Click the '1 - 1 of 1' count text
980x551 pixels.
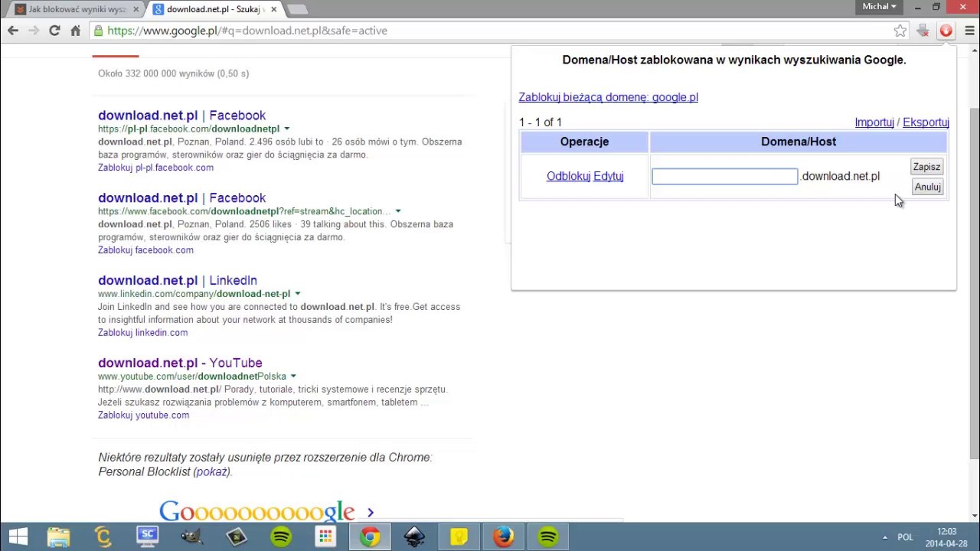tap(541, 122)
